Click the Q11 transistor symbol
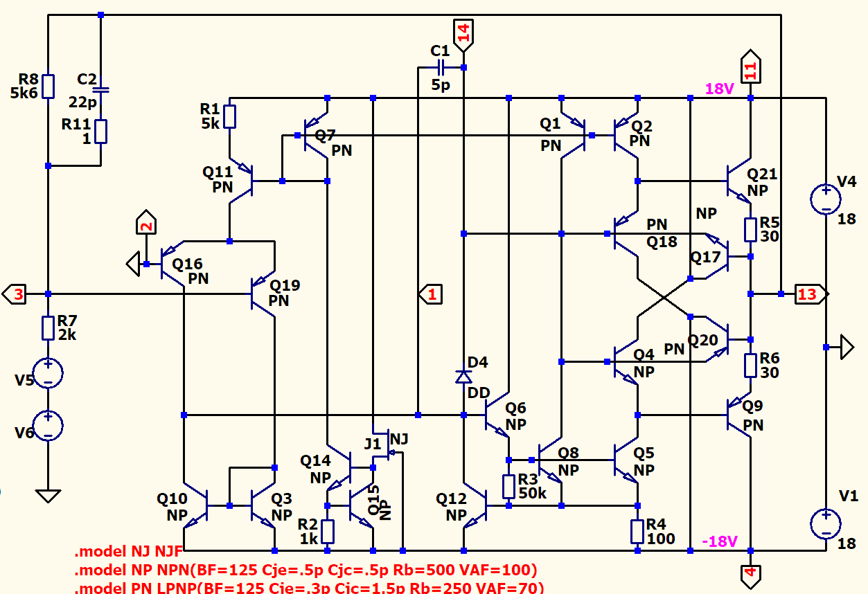The height and width of the screenshot is (594, 868). click(240, 181)
